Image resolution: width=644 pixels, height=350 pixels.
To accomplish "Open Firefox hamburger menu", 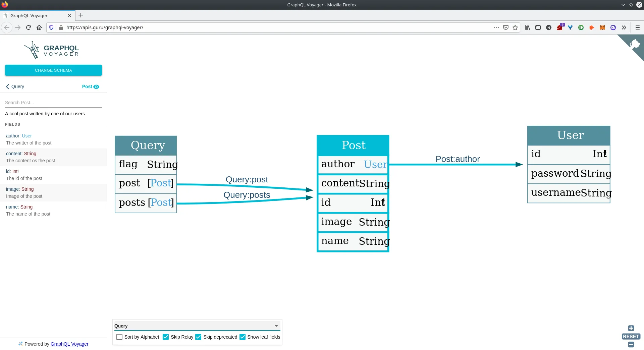I will (638, 27).
